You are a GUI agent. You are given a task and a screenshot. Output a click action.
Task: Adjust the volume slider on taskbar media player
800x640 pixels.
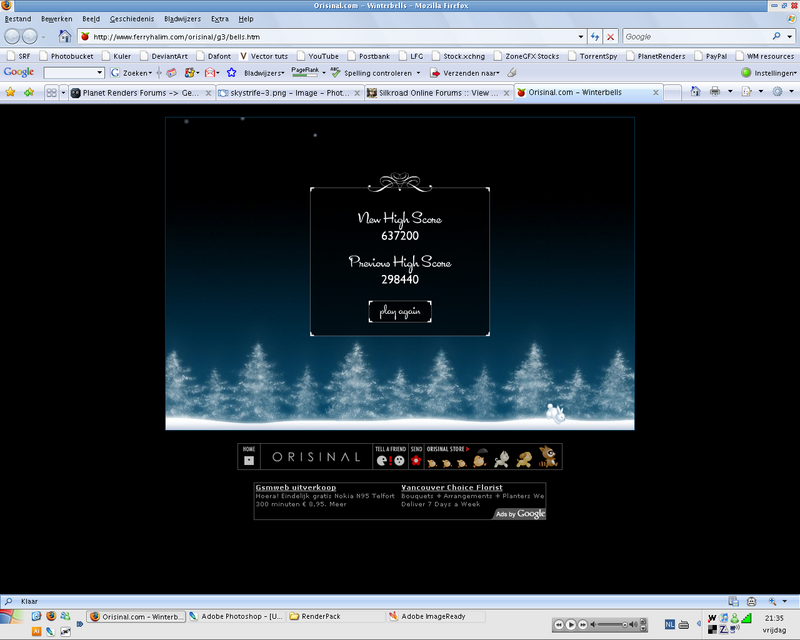[x=612, y=624]
